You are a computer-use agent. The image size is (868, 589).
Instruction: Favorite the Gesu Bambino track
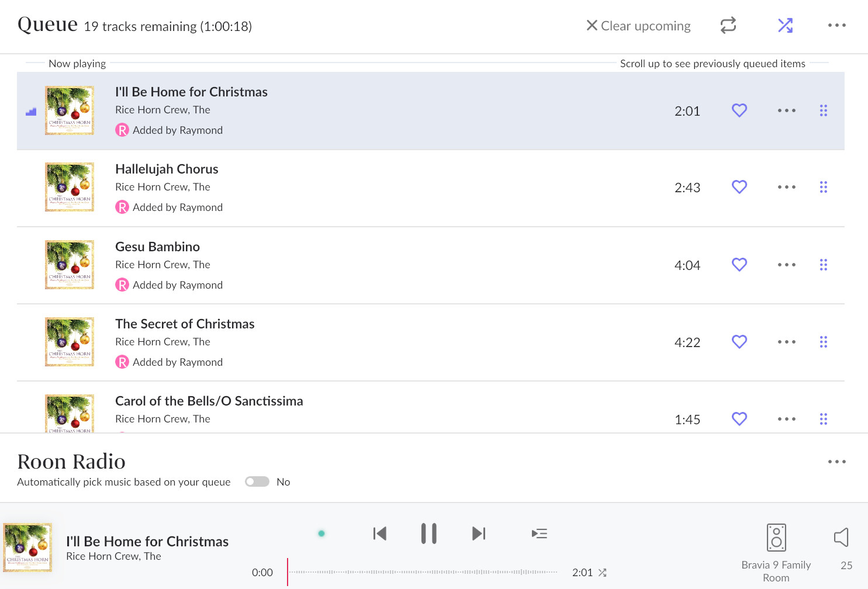[x=739, y=265]
